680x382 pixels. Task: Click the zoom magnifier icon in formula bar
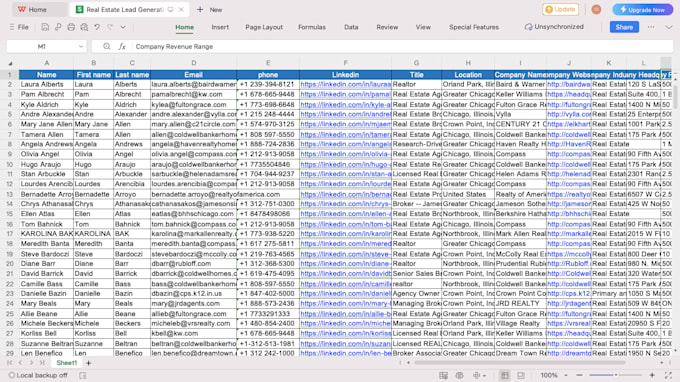tap(107, 46)
